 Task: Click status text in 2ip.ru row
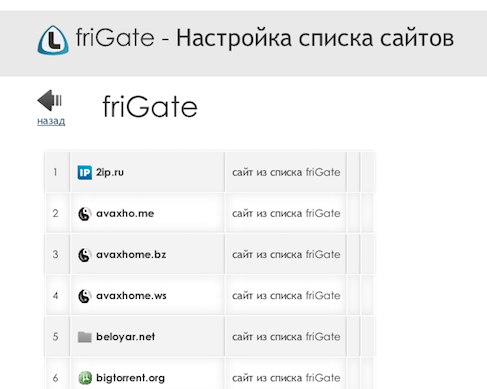(286, 172)
